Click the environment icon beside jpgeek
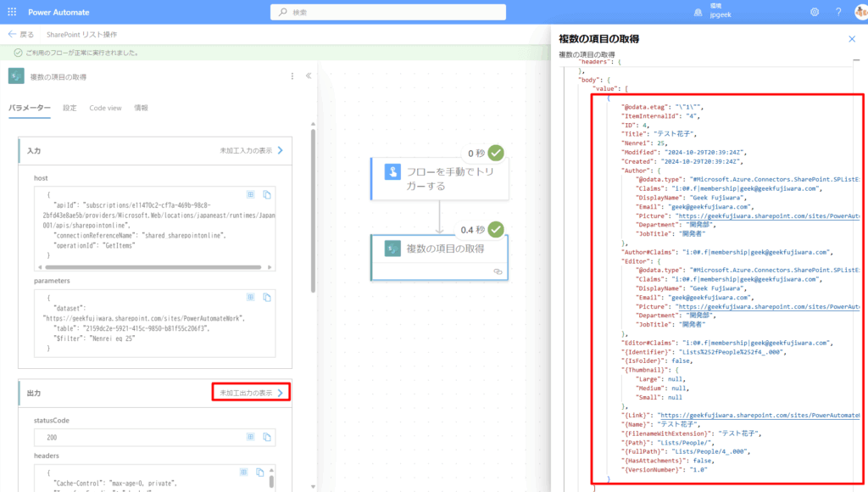 [698, 12]
